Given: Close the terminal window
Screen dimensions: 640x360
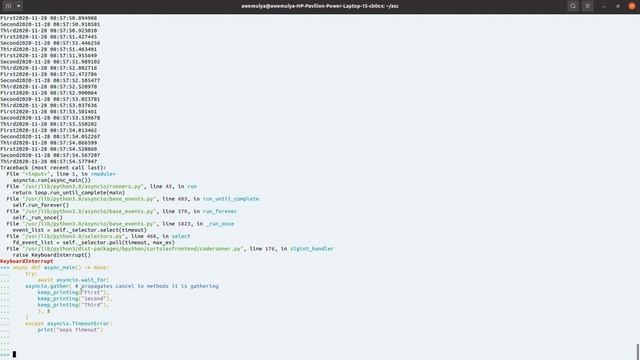Looking at the screenshot, I should click(x=632, y=6).
